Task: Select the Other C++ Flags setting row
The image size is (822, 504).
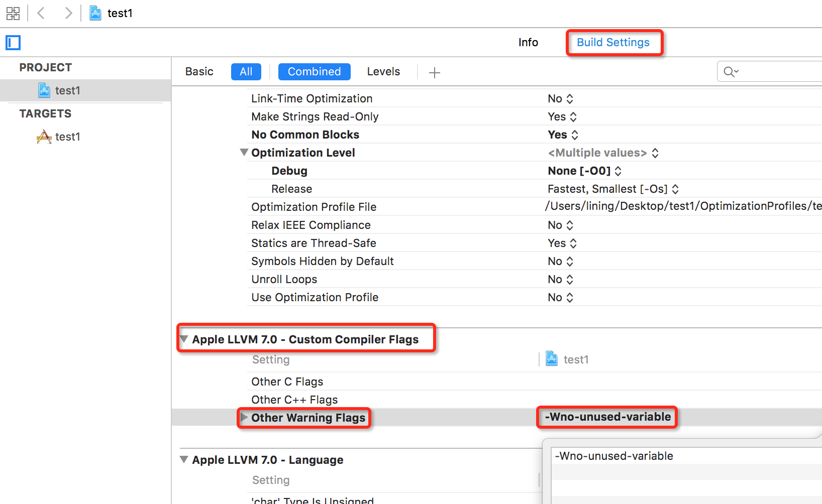Action: point(294,400)
